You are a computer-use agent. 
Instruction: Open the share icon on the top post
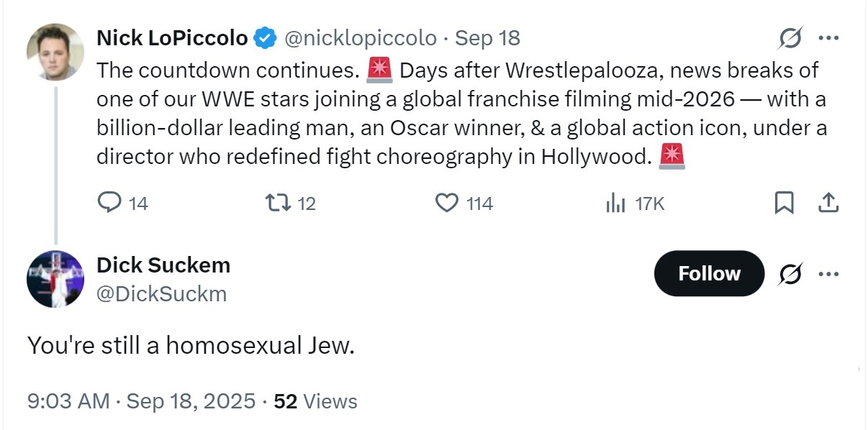point(828,203)
